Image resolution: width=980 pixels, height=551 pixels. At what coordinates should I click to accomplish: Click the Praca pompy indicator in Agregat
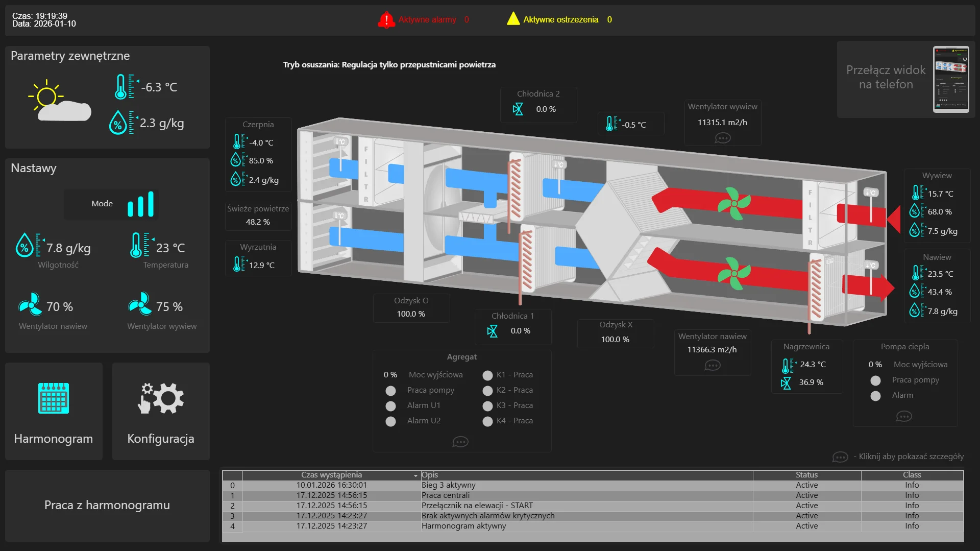coord(390,391)
